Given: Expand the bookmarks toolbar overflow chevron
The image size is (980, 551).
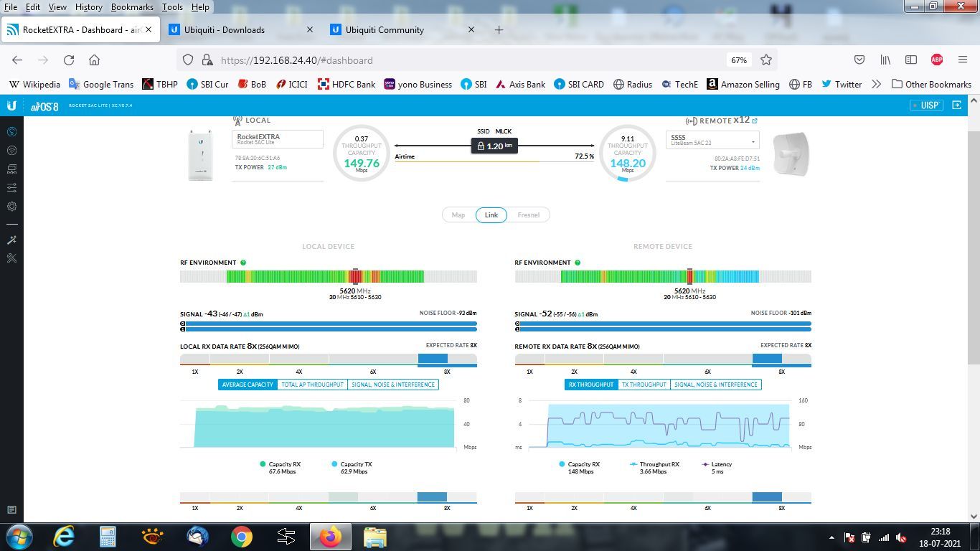Looking at the screenshot, I should pos(876,84).
